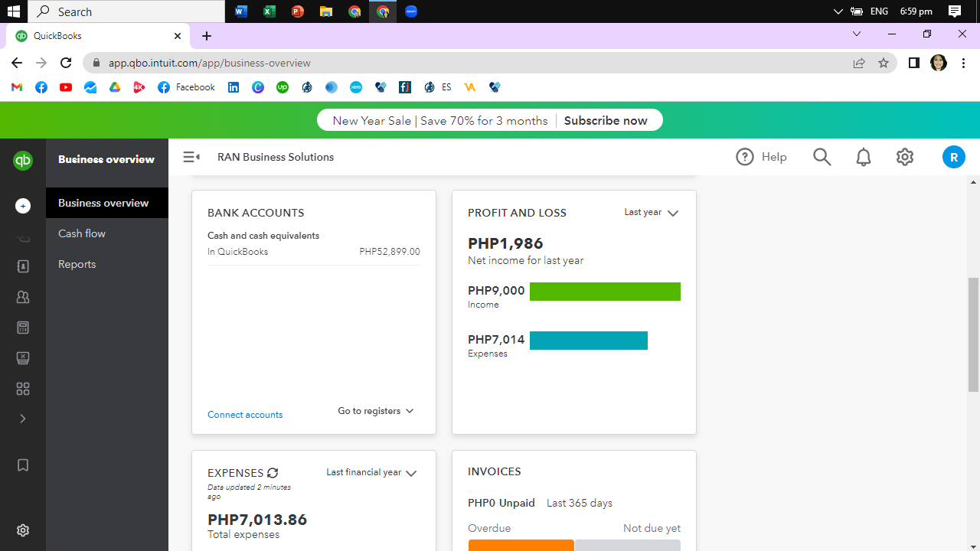Click the share icon in address bar
980x551 pixels.
pyautogui.click(x=859, y=63)
